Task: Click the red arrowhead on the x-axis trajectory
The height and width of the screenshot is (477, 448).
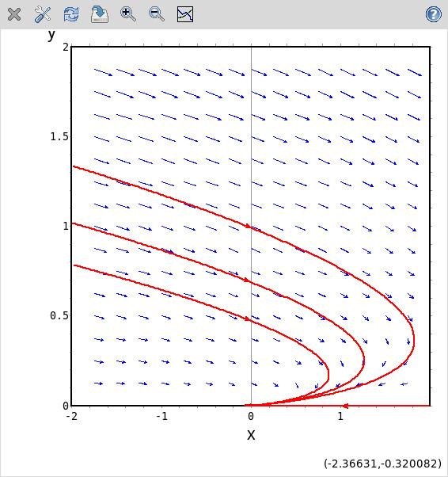Action: pyautogui.click(x=345, y=406)
